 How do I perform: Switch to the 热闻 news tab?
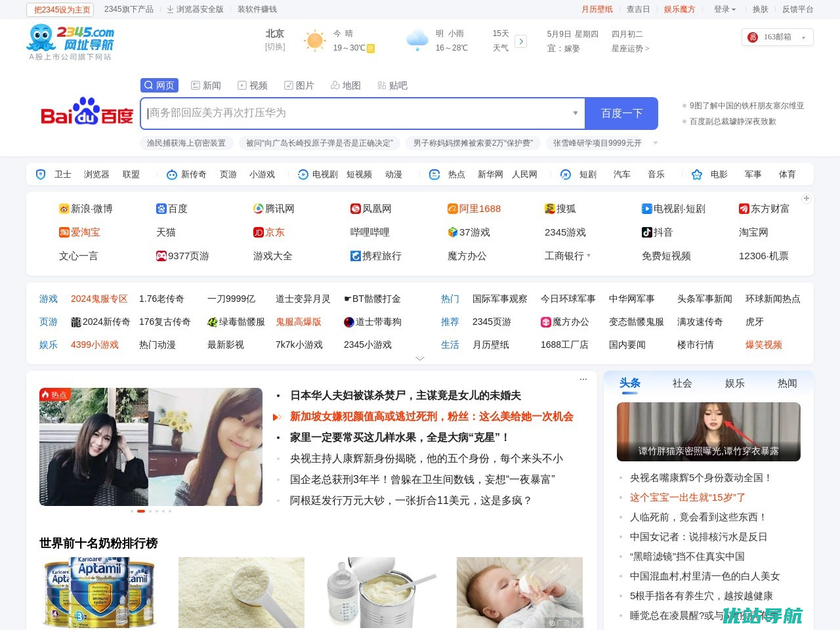coord(787,383)
